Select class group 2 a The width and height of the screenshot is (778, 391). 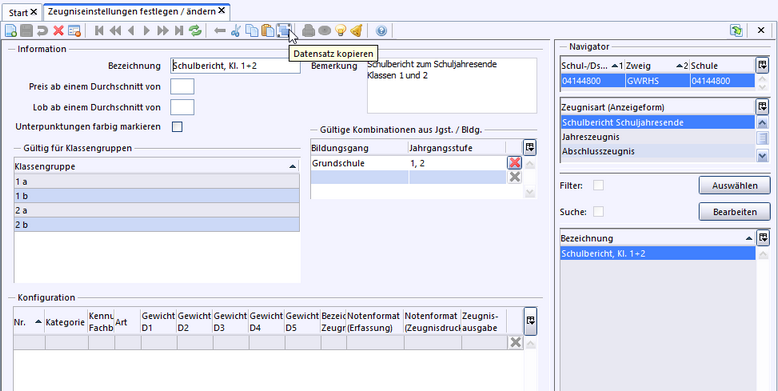[x=157, y=210]
